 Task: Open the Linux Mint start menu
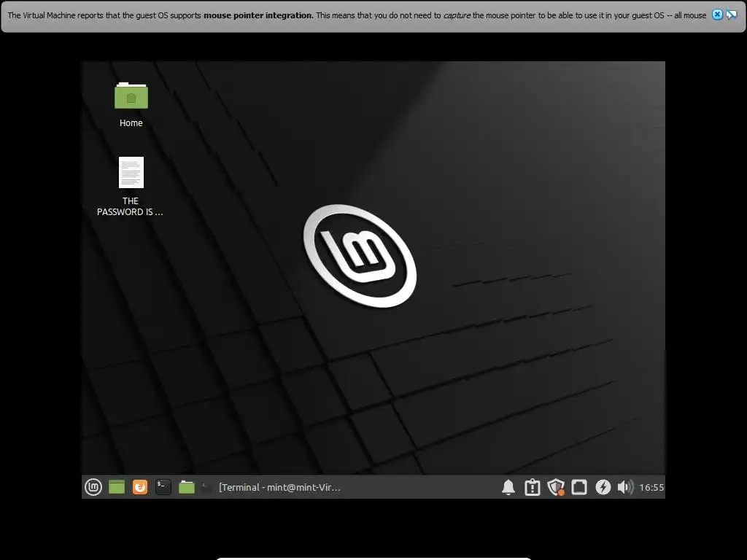point(93,486)
